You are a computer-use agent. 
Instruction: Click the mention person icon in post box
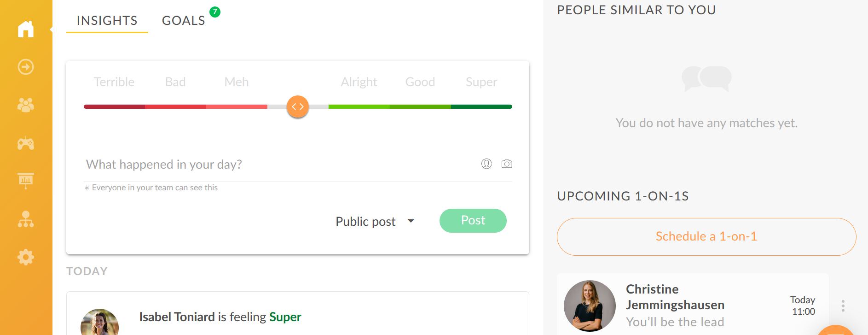coord(486,164)
